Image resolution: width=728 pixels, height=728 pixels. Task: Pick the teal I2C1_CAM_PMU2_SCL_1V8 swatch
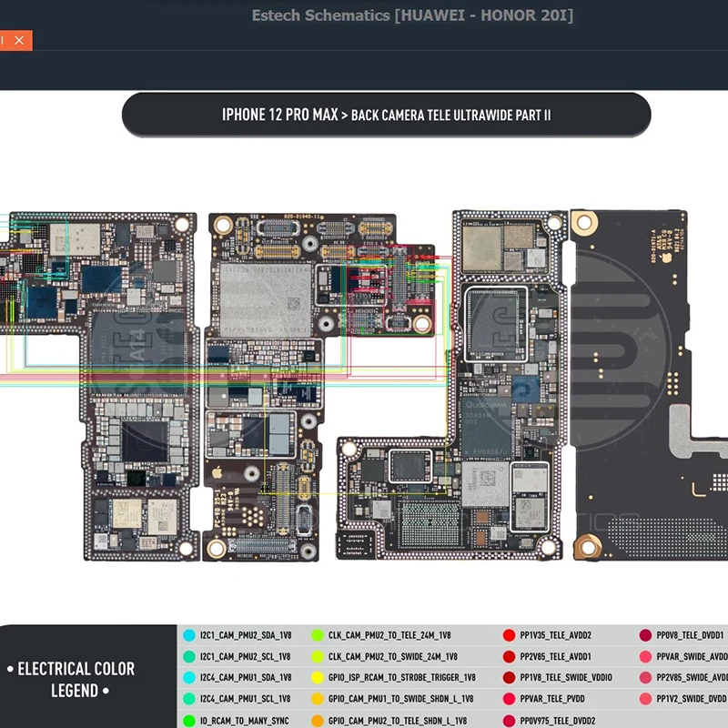point(189,656)
